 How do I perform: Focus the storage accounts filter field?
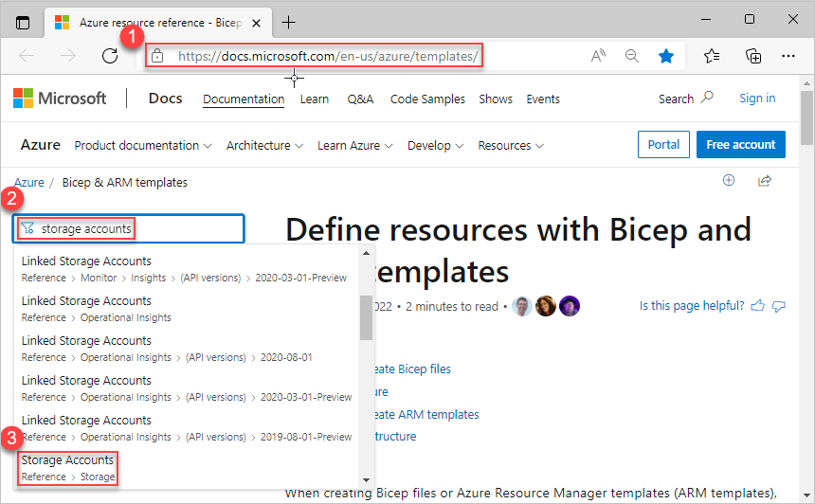[x=128, y=228]
